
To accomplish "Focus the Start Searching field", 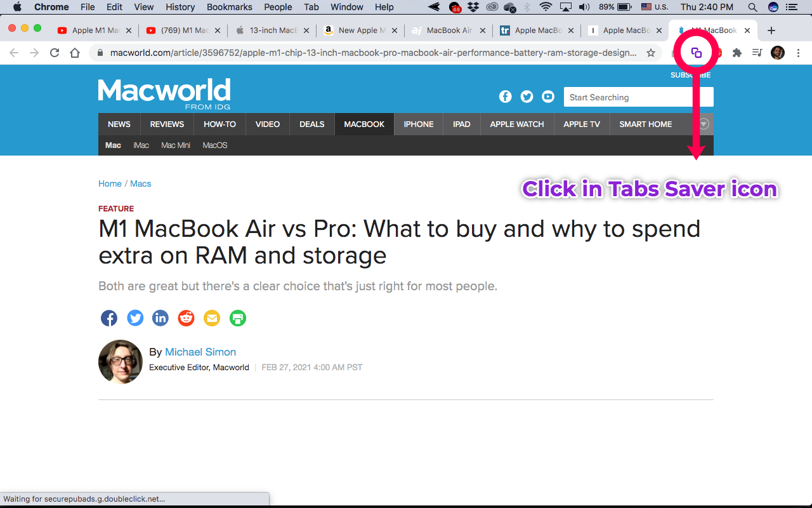I will coord(638,97).
